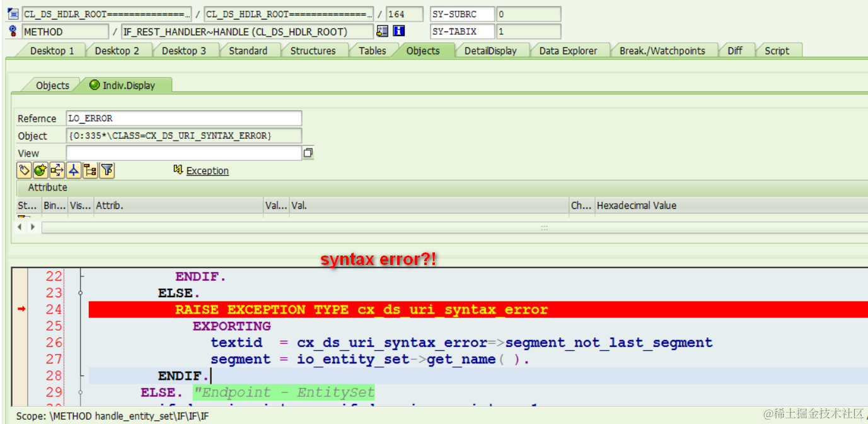Open the DetailDisplay tab

pos(490,50)
